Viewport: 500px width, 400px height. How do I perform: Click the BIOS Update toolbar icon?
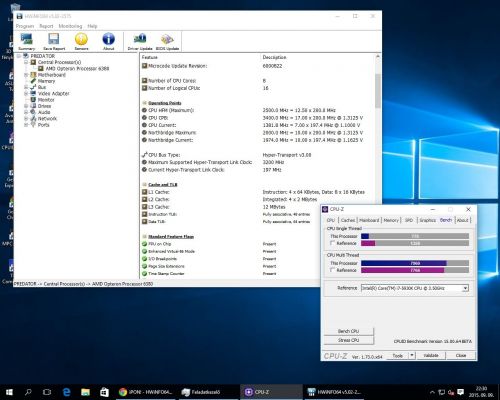pyautogui.click(x=167, y=41)
